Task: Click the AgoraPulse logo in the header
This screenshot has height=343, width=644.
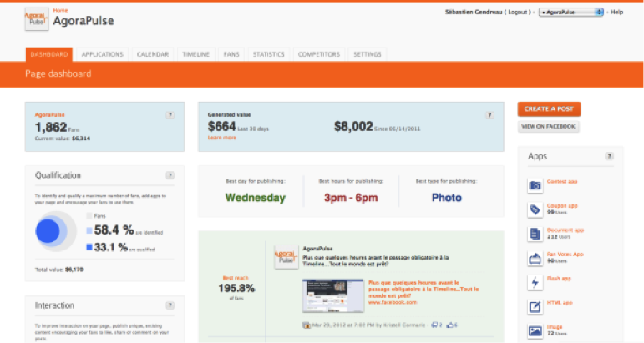Action: [x=37, y=18]
